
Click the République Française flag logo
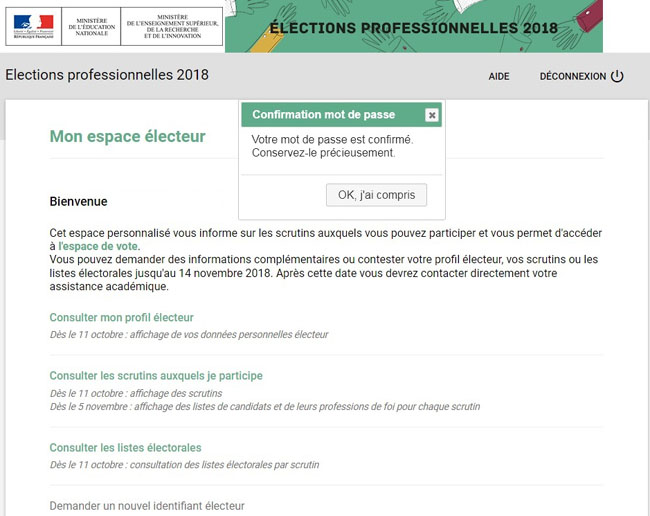(x=34, y=27)
